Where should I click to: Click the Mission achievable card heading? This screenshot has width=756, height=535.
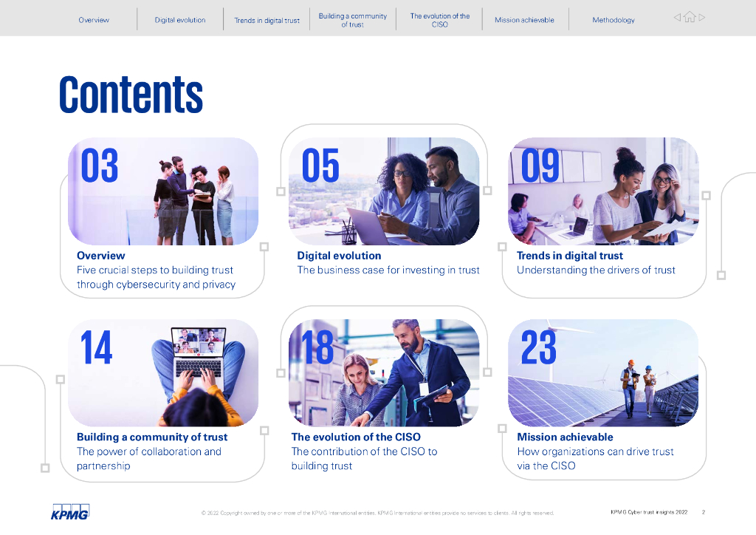click(565, 437)
